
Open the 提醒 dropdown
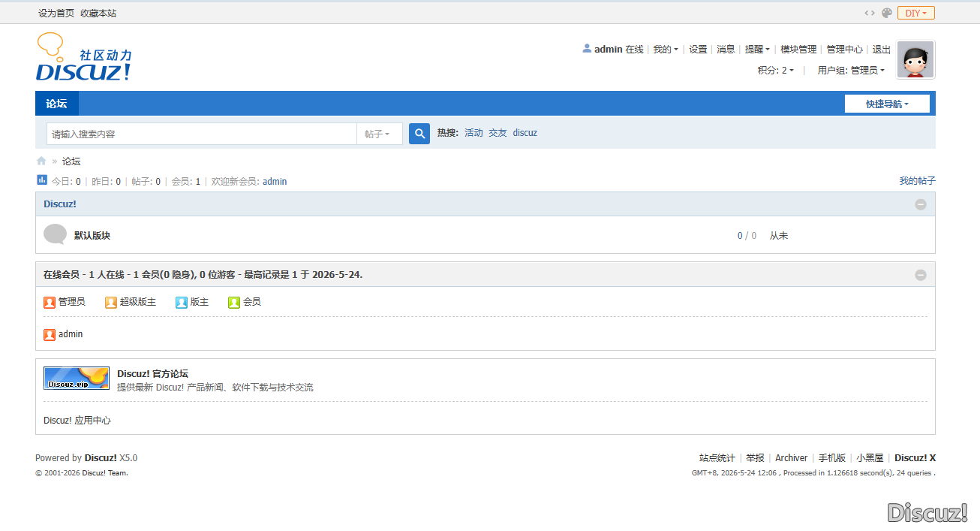757,50
